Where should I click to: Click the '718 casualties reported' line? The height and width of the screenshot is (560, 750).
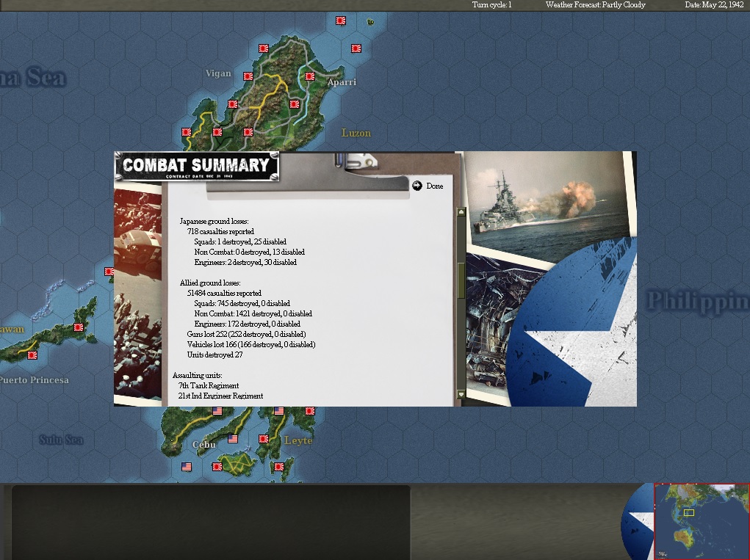[x=220, y=231]
